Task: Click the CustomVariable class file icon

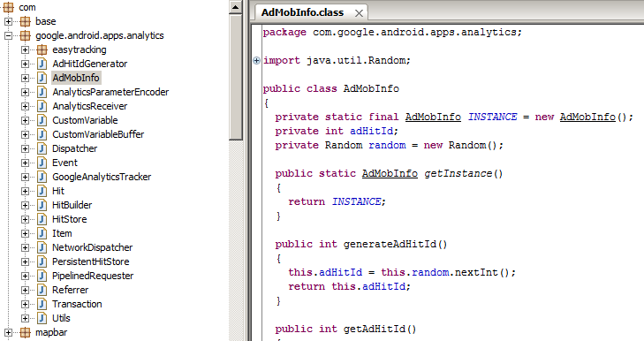Action: [x=42, y=120]
